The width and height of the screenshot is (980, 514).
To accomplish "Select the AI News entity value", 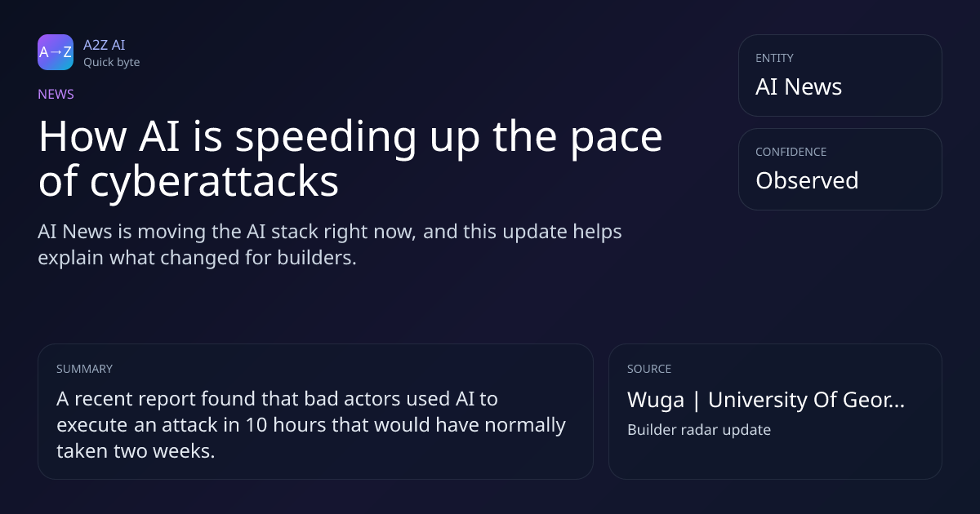I will coord(799,87).
